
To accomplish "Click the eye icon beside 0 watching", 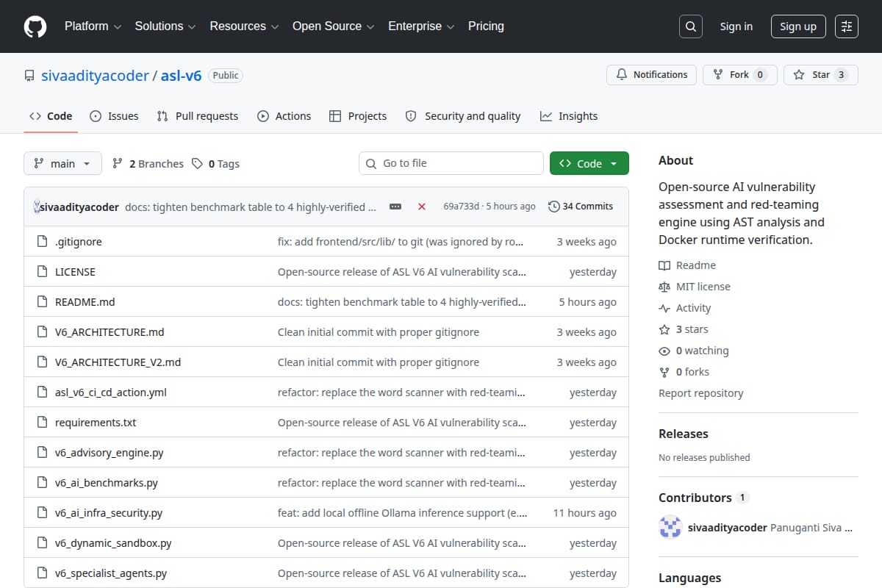I will [664, 351].
